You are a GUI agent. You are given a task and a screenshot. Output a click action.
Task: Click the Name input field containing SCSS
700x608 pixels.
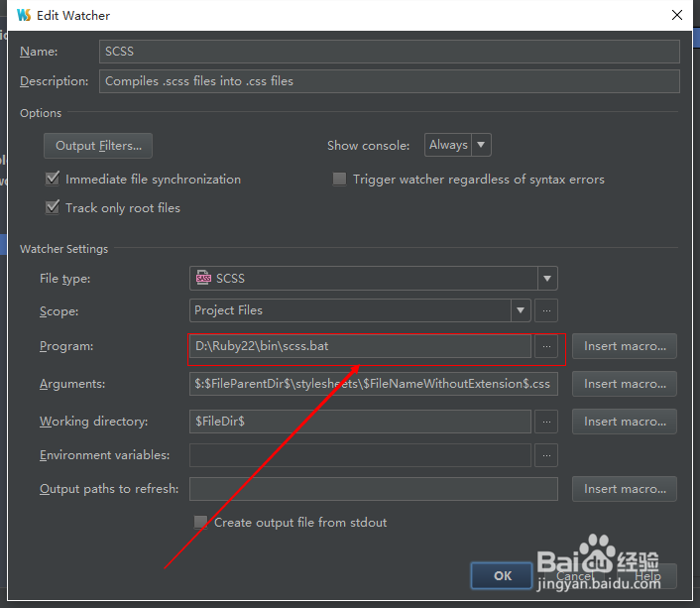(390, 52)
